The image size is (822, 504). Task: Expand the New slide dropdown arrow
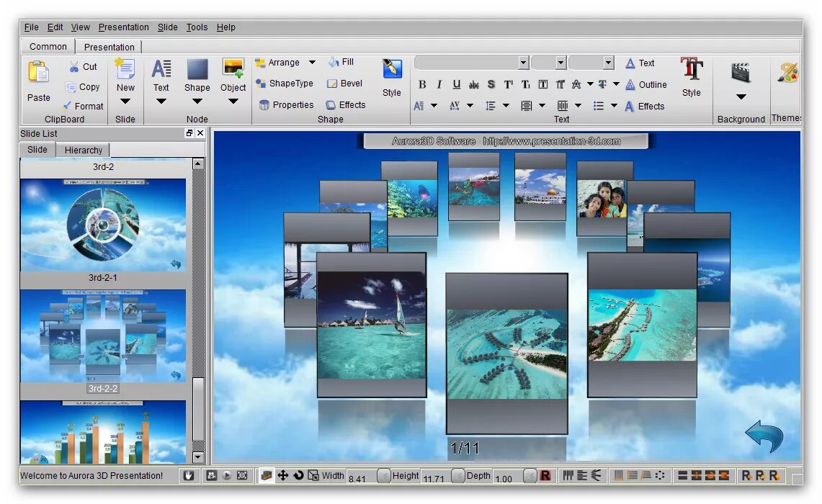click(x=125, y=101)
